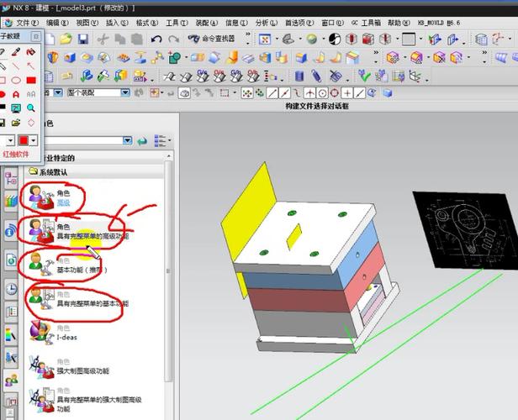The width and height of the screenshot is (518, 420).
Task: Toggle the Intersection snap option
Action: [309, 93]
